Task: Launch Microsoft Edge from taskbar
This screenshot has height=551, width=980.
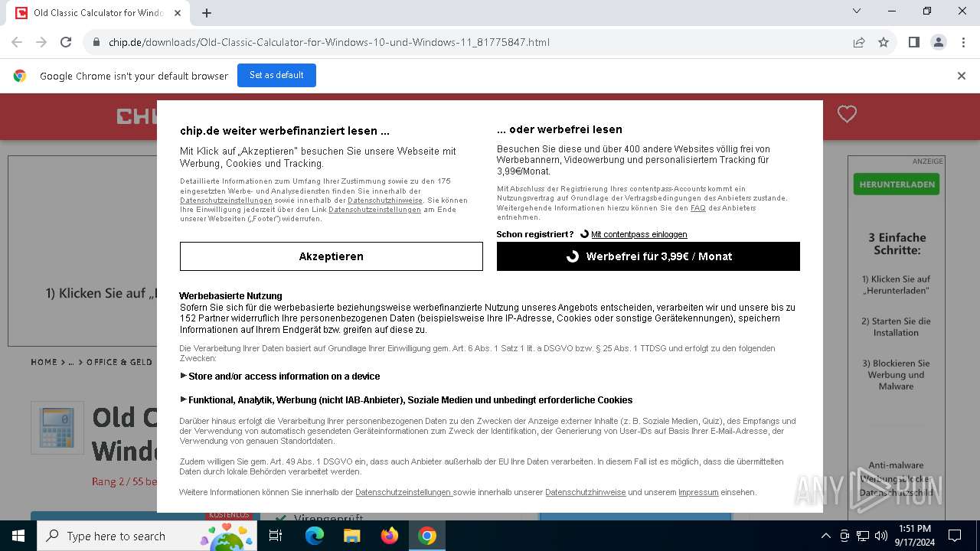Action: pos(315,536)
